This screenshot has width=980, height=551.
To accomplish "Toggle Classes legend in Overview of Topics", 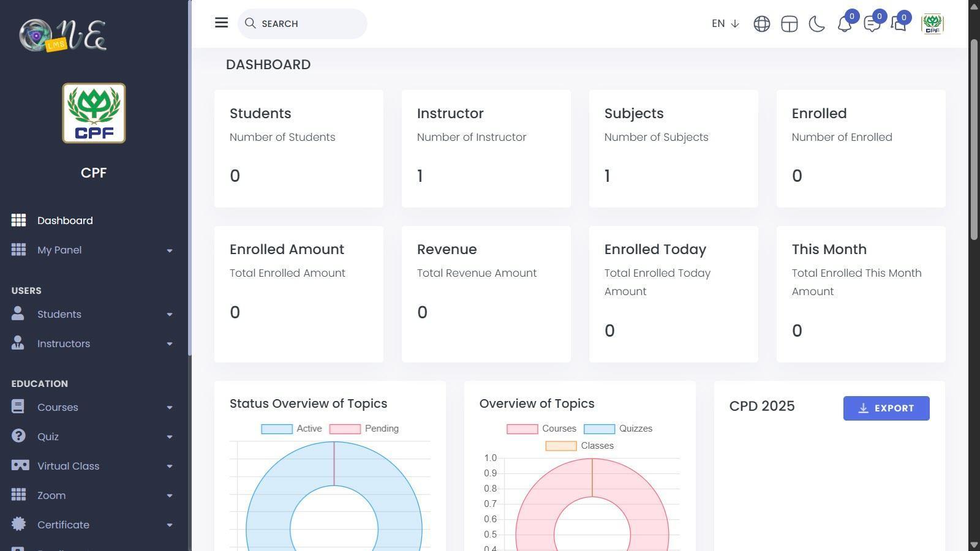I will [x=579, y=446].
